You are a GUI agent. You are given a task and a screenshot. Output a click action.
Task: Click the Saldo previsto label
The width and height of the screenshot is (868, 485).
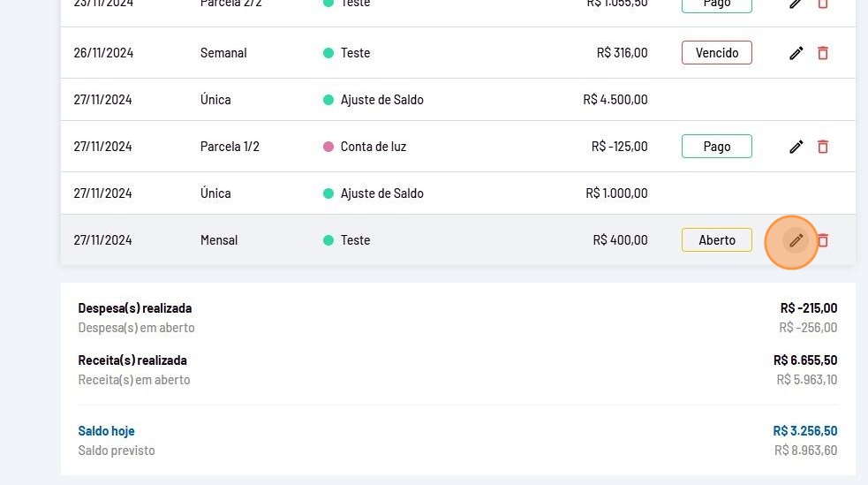pos(116,451)
